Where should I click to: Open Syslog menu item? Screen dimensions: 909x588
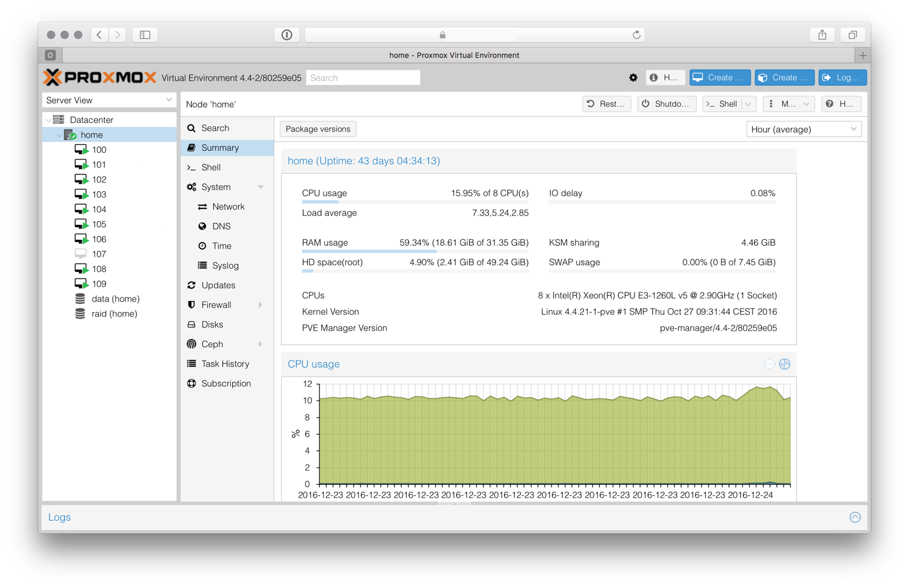pyautogui.click(x=227, y=266)
